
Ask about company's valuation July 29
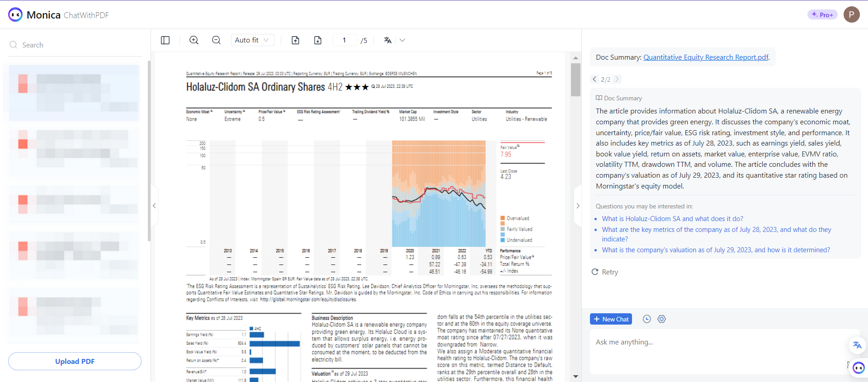[x=716, y=250]
